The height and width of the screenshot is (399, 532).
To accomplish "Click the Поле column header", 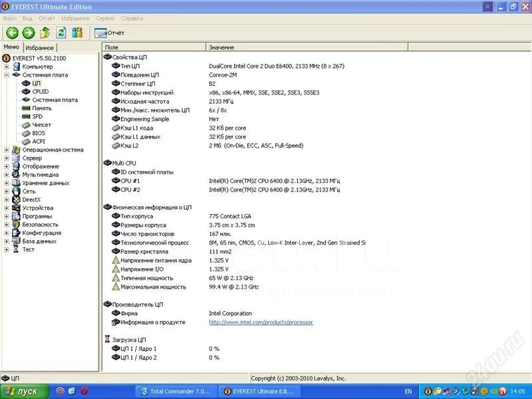I will (x=154, y=47).
